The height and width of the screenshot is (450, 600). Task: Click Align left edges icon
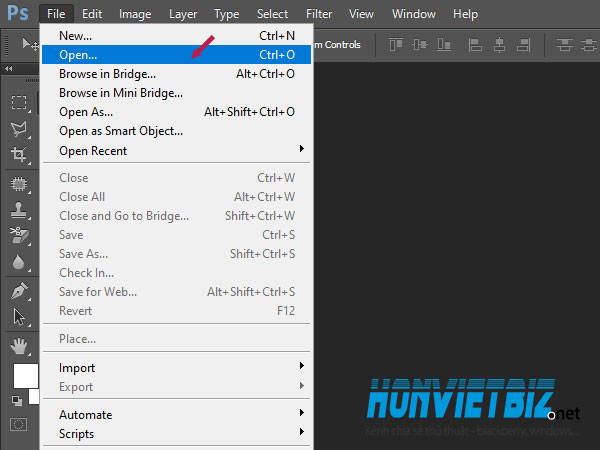475,45
